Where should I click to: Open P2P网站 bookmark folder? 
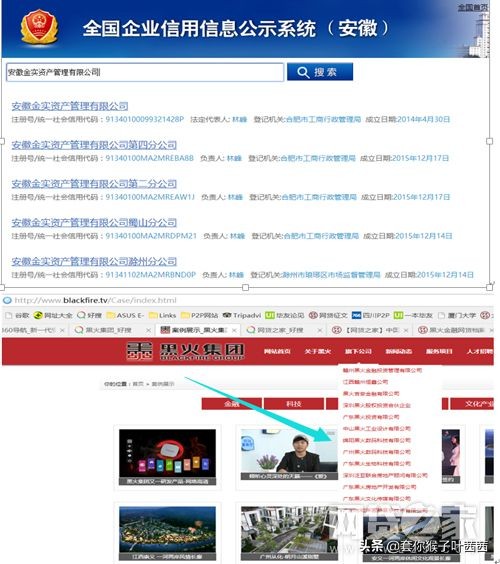(199, 315)
